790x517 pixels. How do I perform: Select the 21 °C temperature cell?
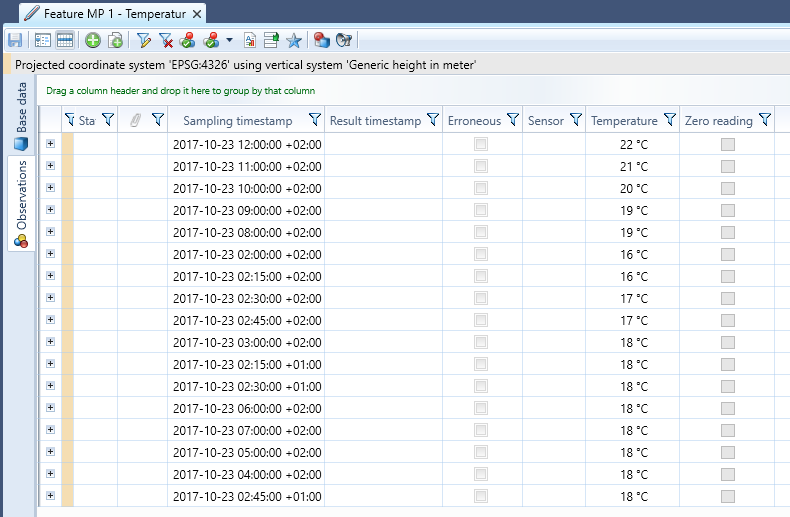(x=634, y=166)
